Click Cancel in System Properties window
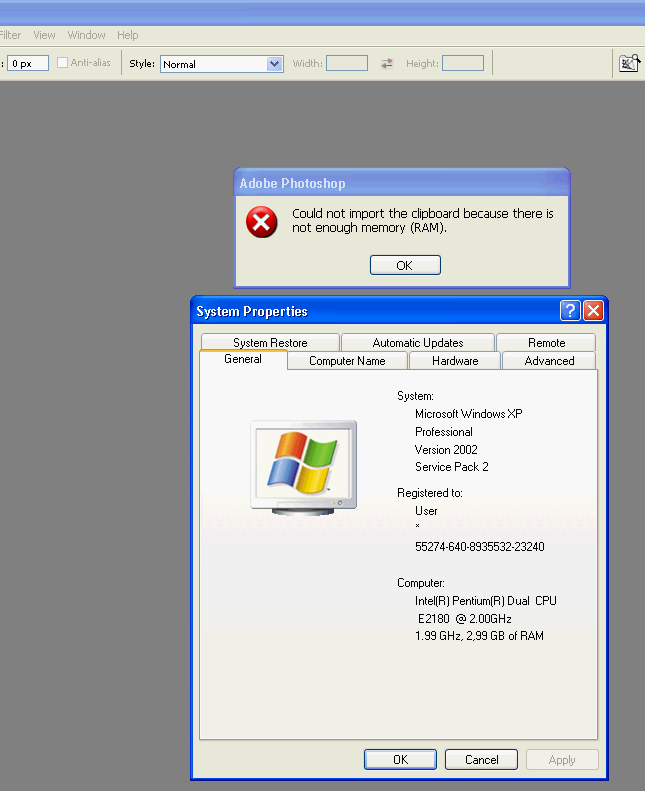 482,760
